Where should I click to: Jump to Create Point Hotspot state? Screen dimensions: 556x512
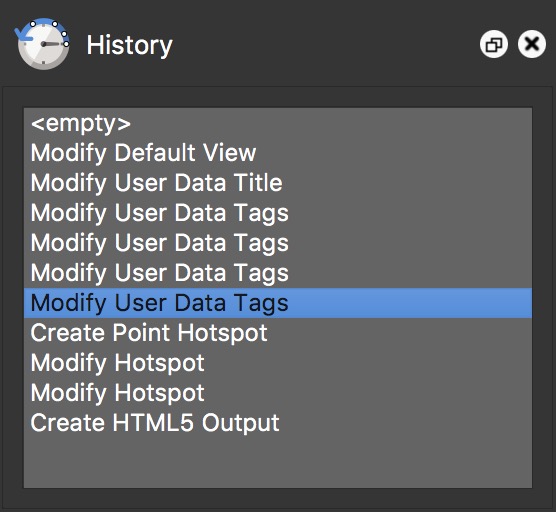278,333
